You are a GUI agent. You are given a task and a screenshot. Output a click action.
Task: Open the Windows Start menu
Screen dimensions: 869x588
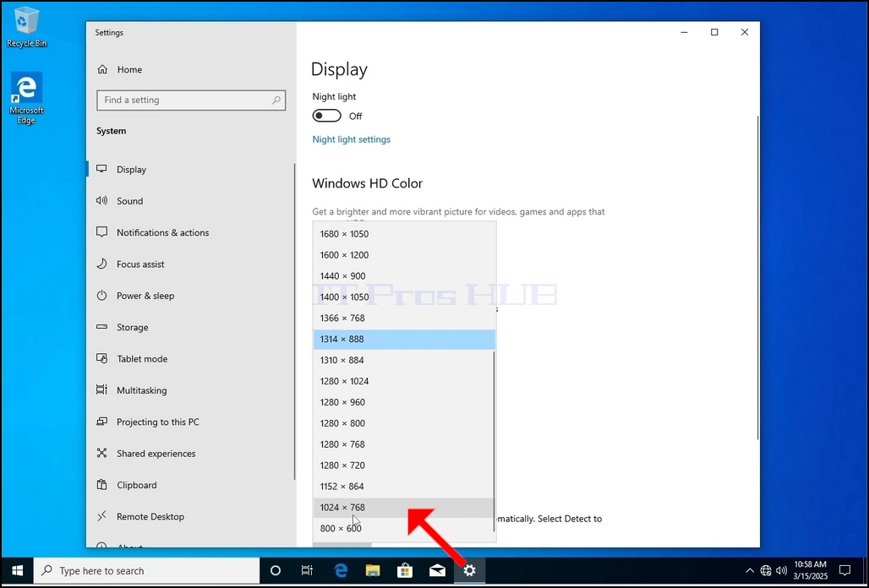(17, 570)
